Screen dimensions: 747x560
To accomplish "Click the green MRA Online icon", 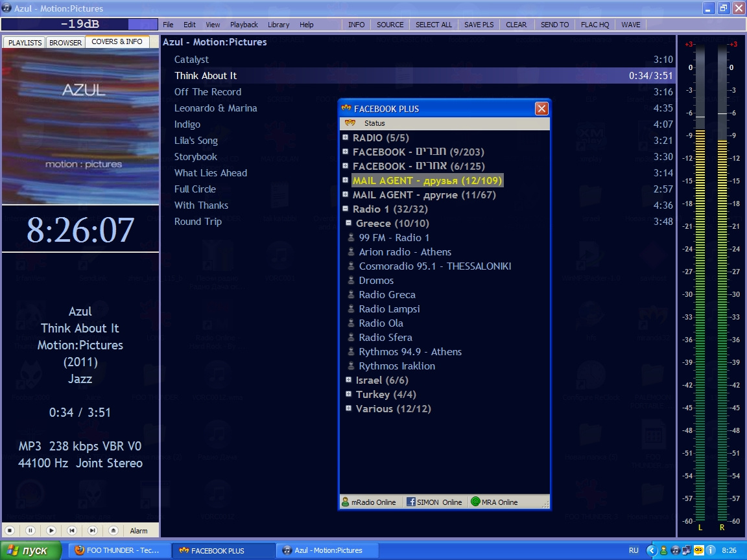I will (x=475, y=502).
